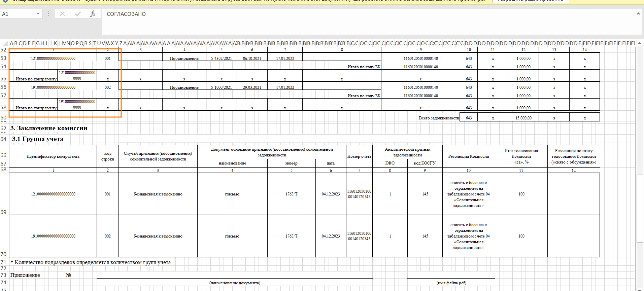Click Итого по контрагенту in row 58
The width and height of the screenshot is (644, 291).
pyautogui.click(x=36, y=108)
